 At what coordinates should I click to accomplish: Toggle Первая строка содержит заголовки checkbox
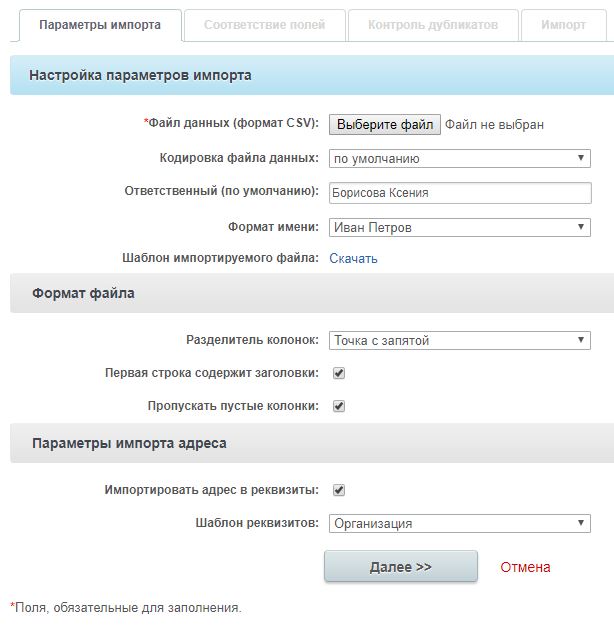point(339,373)
